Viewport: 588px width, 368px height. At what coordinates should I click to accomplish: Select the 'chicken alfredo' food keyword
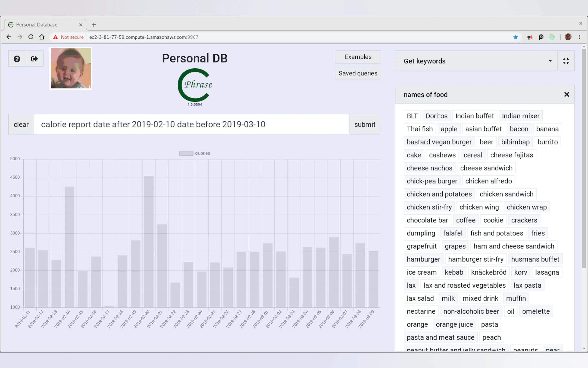[488, 181]
